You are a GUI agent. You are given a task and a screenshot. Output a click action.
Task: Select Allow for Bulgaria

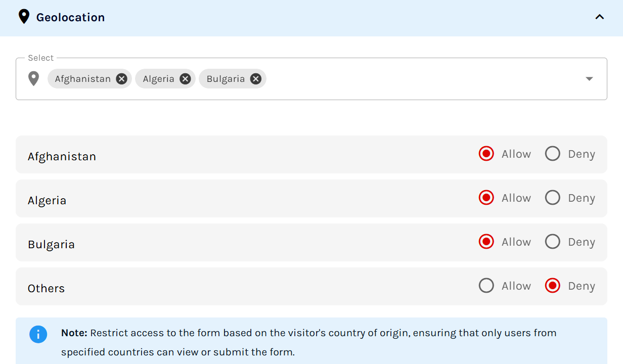coord(486,242)
